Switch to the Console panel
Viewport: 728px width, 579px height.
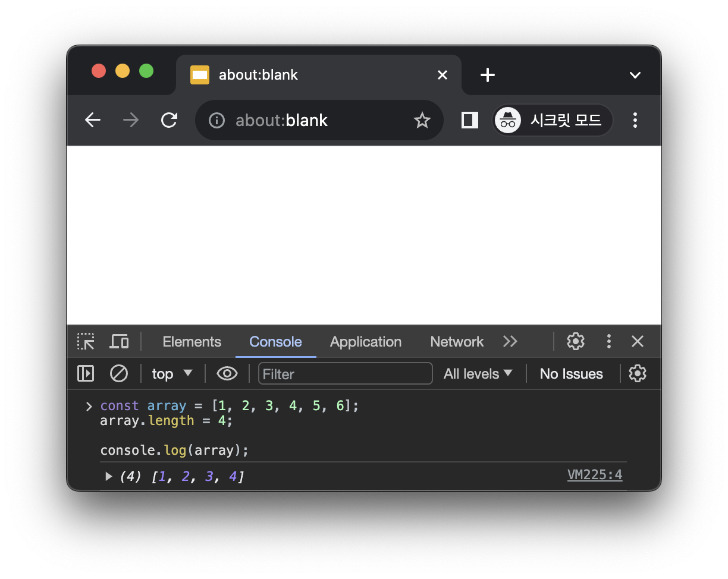[x=275, y=342]
